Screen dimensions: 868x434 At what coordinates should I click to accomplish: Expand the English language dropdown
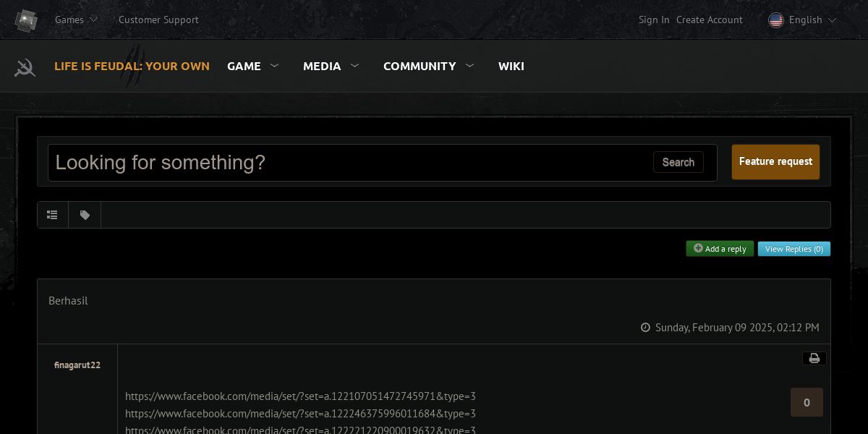(812, 20)
